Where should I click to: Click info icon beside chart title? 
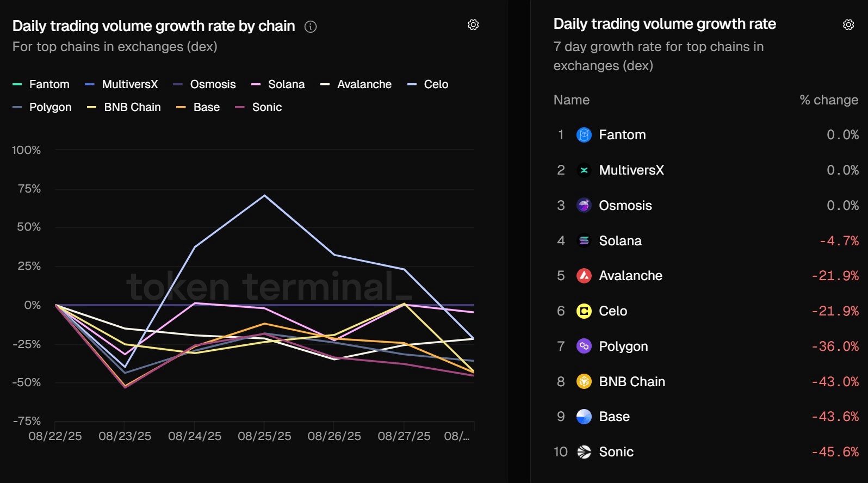[x=311, y=27]
